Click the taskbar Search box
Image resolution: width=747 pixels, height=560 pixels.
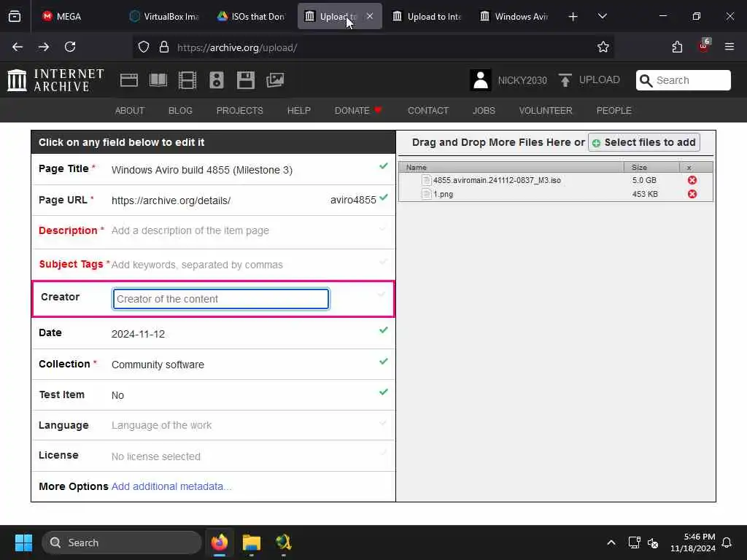[x=122, y=542]
